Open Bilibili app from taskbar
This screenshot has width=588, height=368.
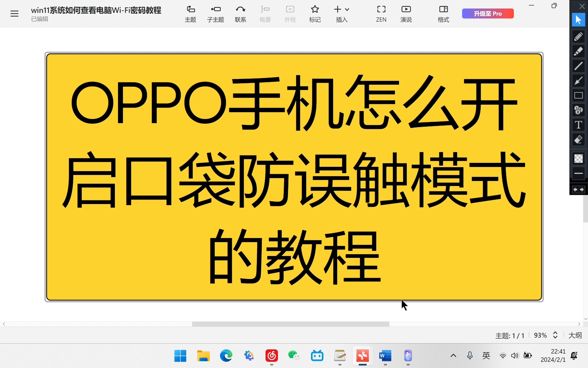pos(317,356)
